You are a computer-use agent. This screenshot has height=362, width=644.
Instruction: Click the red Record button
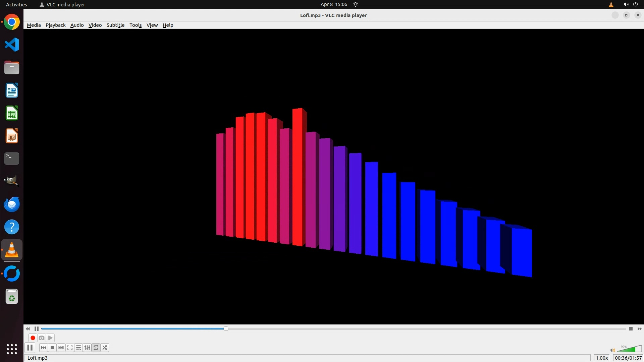(x=33, y=338)
